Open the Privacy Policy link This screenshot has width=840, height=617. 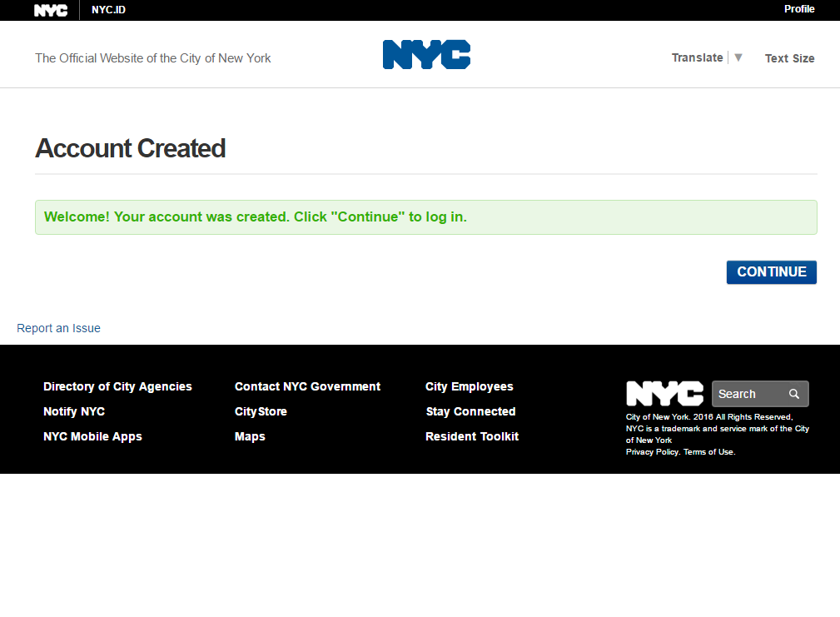(x=652, y=452)
